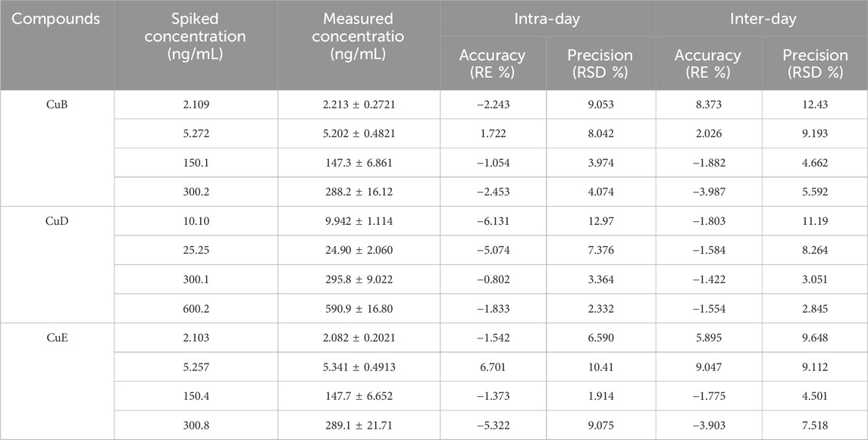Select the spiked concentration cell 600.2
The image size is (868, 440).
click(196, 308)
